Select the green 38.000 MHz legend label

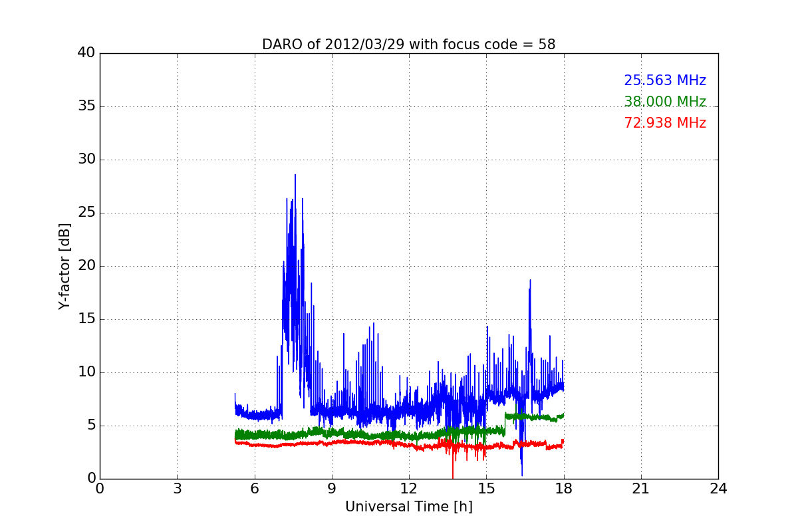[x=665, y=102]
